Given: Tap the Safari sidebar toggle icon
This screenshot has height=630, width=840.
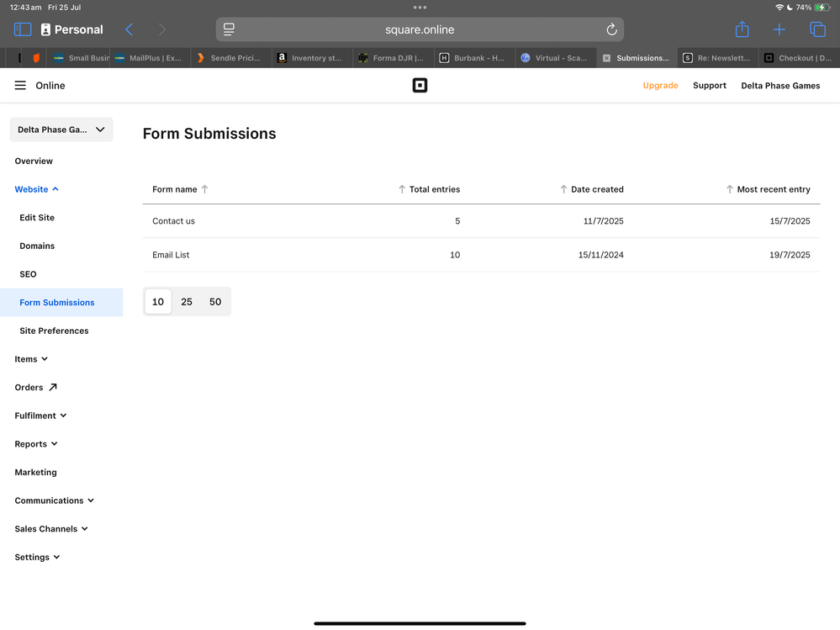Looking at the screenshot, I should [23, 29].
